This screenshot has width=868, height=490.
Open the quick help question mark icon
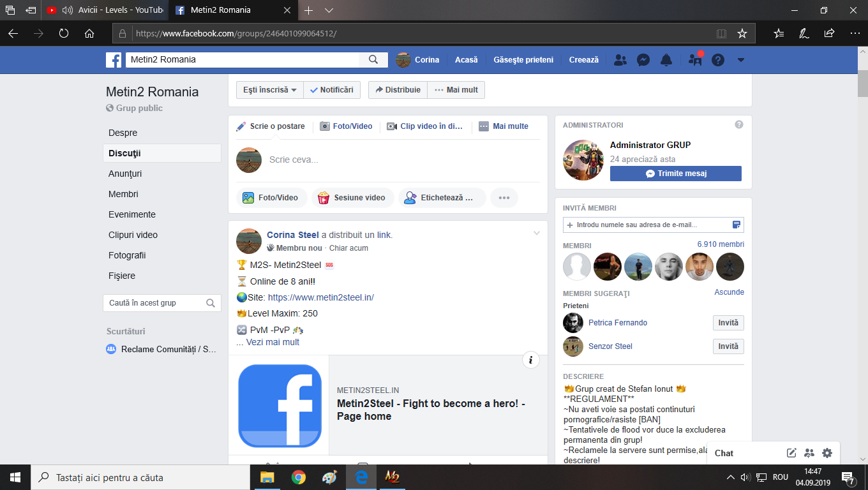point(718,60)
